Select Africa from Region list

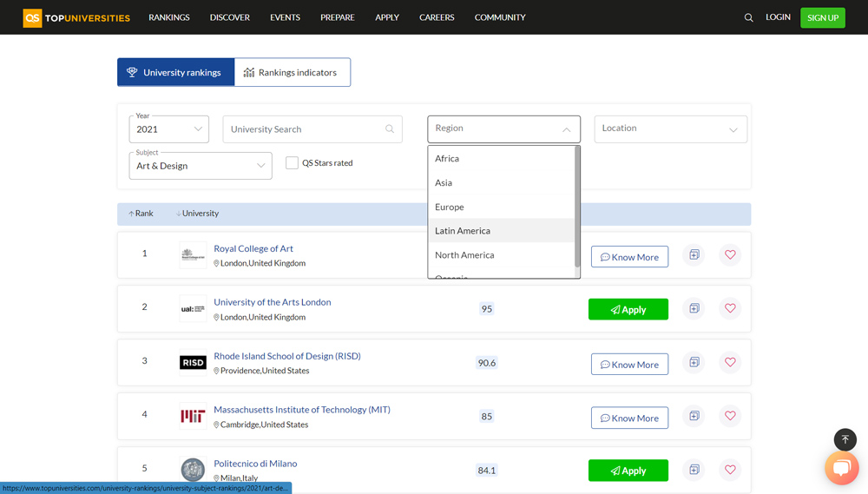tap(502, 158)
